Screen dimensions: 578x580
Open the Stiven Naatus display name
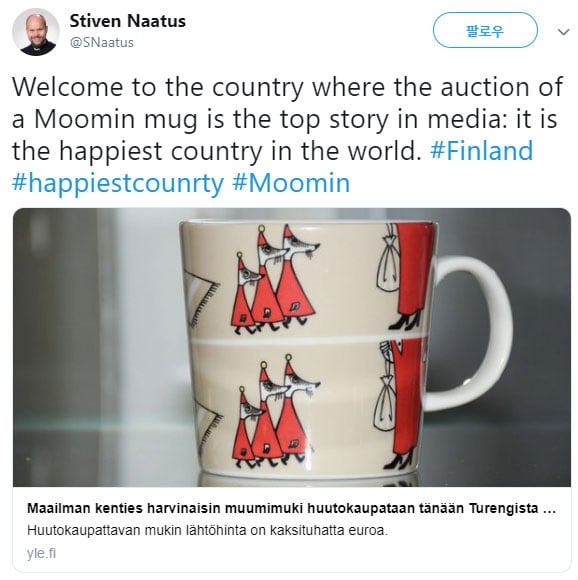(x=128, y=21)
